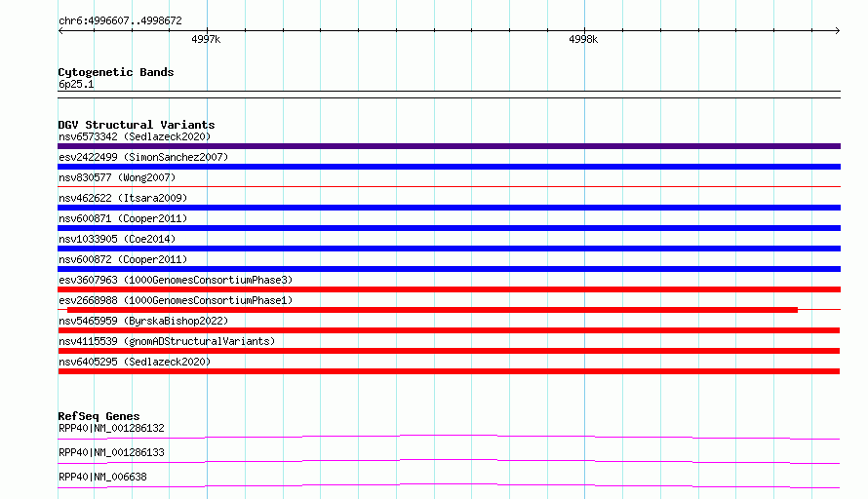Click the 4998k ruler marker
868x499 pixels.
point(583,39)
